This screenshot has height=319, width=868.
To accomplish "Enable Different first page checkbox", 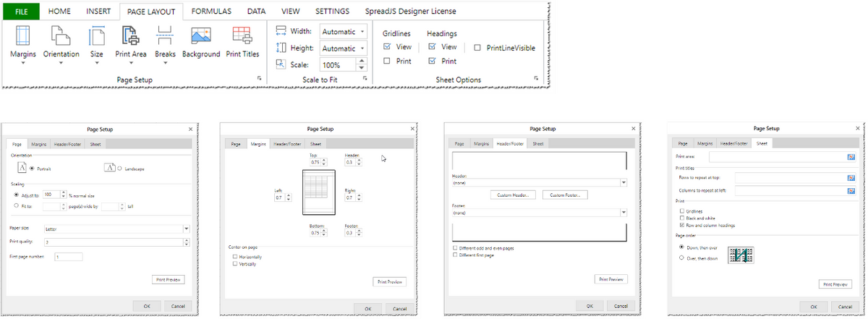I will click(x=454, y=255).
